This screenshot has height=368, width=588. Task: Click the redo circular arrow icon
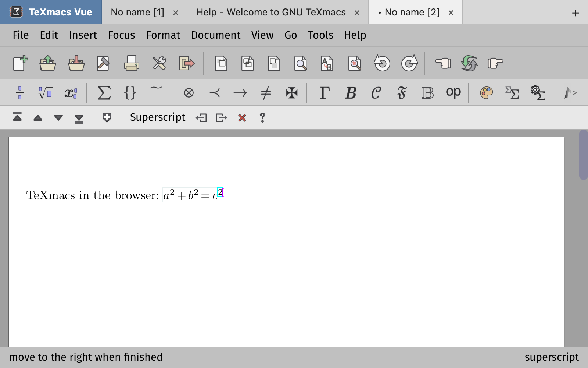pos(409,63)
